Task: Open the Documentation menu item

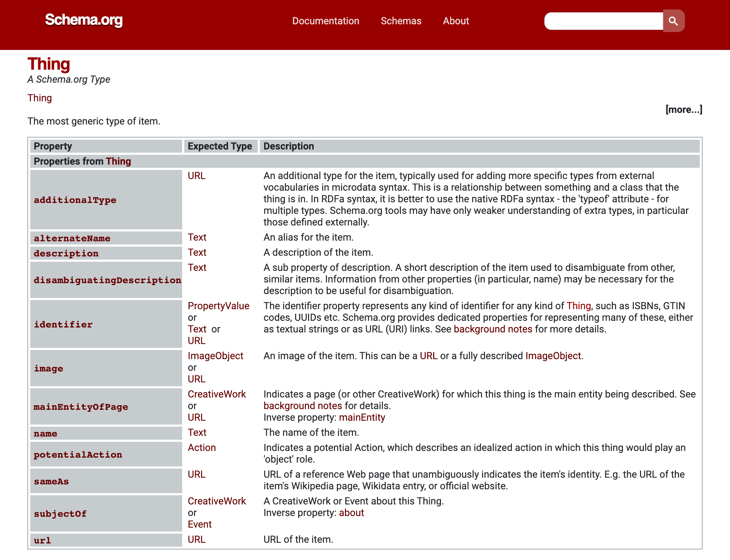Action: point(326,21)
